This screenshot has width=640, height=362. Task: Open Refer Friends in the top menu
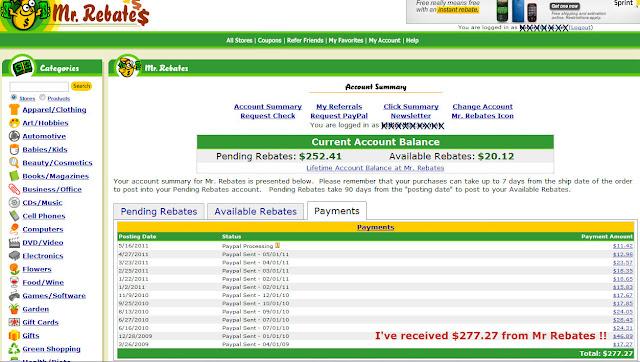305,40
